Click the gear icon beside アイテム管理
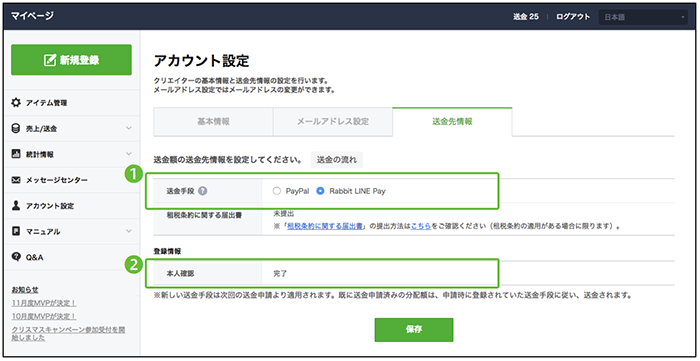The width and height of the screenshot is (700, 361). [x=16, y=103]
